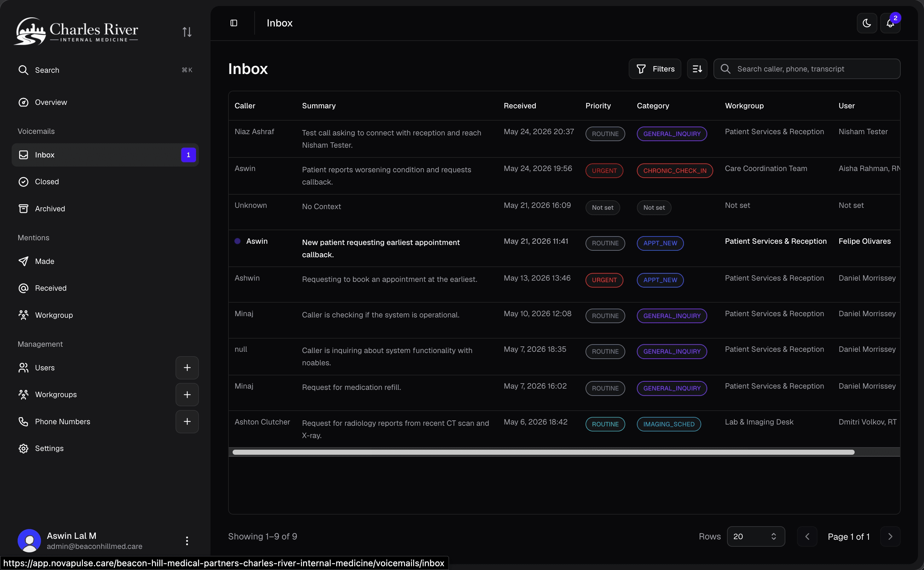Add a new workgroup plus button
This screenshot has width=924, height=570.
187,394
